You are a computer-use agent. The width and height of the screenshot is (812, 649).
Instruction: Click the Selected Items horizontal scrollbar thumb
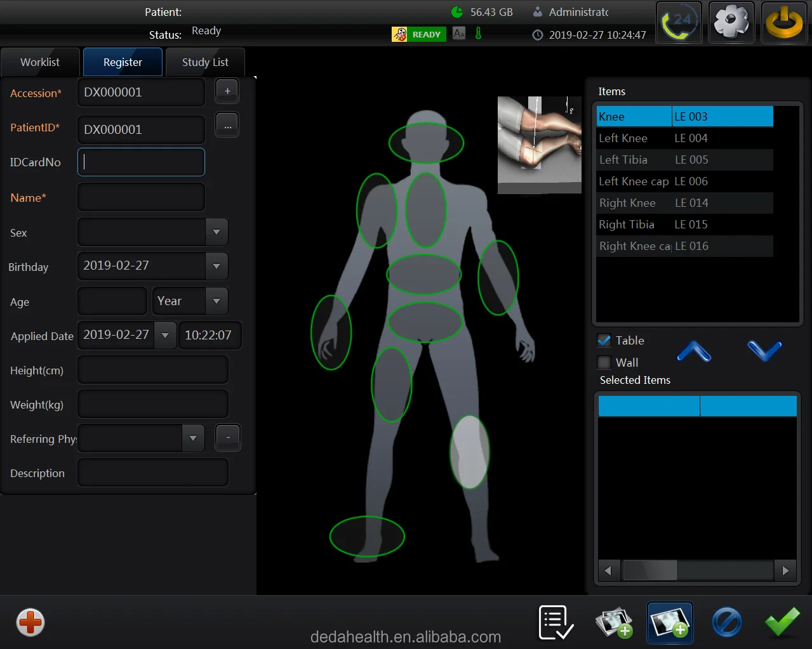[649, 570]
